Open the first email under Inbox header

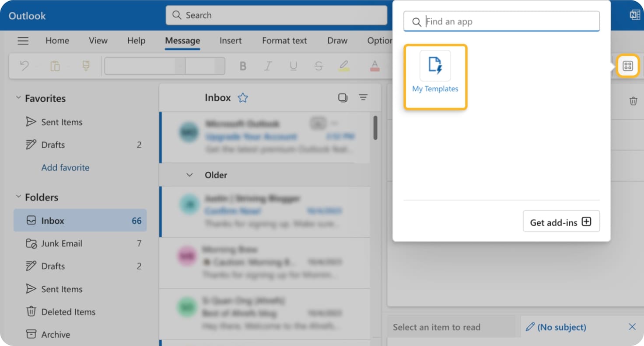[265, 137]
